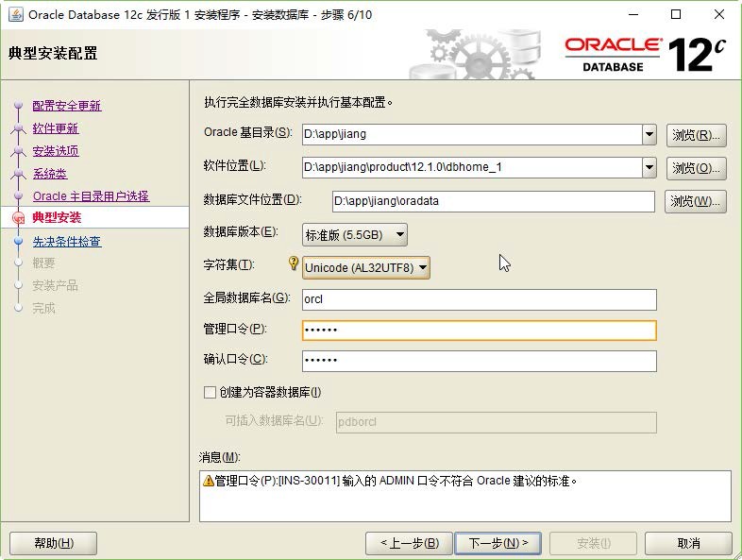Click the 确认口令 password field

pyautogui.click(x=480, y=361)
